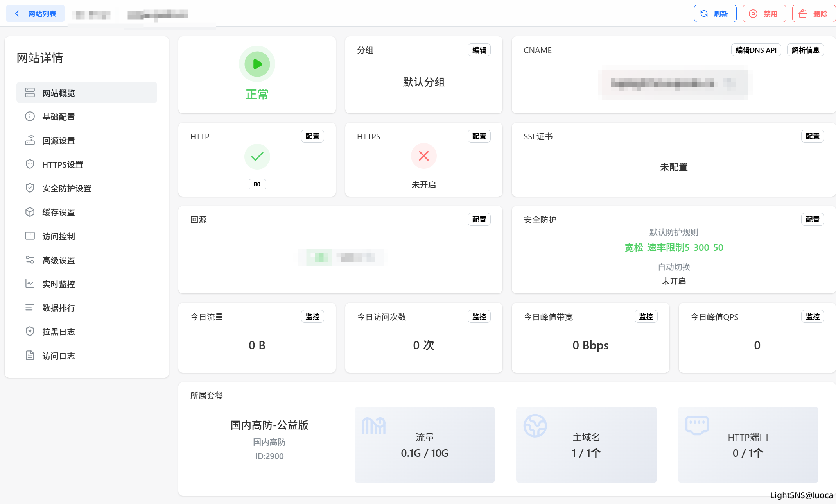Click the 拉黑日志 shield-x icon
Screen dimensions: 836x504
(30, 331)
